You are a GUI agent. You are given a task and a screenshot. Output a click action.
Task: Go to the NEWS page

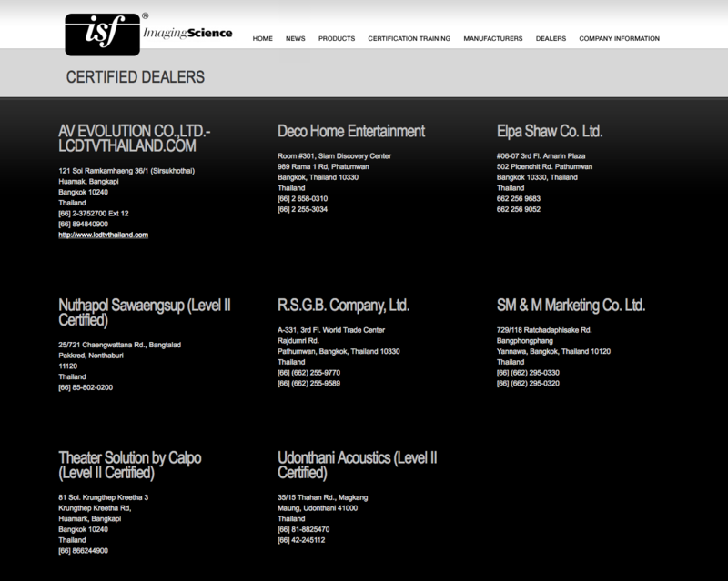[295, 38]
